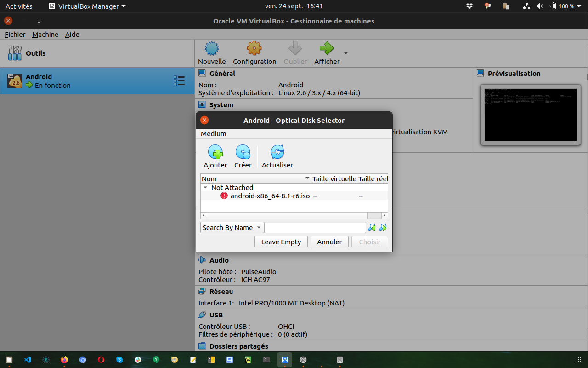Image resolution: width=588 pixels, height=368 pixels.
Task: Open the Fichier menu
Action: 15,34
